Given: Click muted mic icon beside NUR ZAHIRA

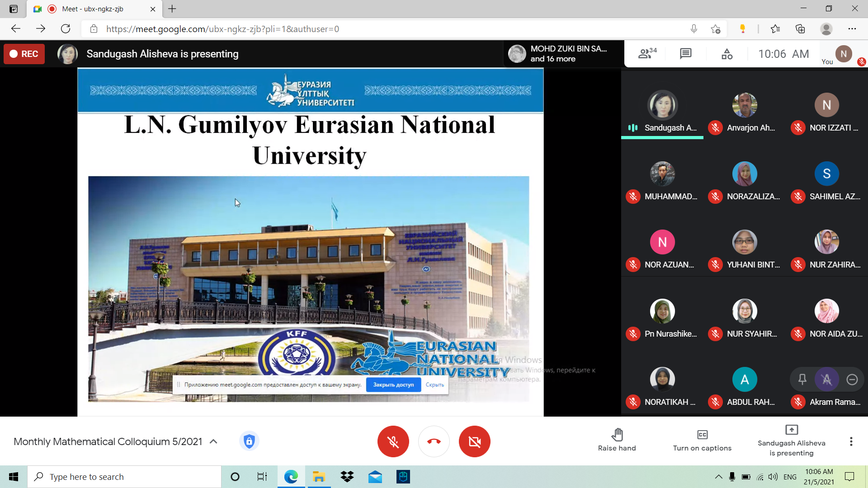Looking at the screenshot, I should tap(798, 265).
